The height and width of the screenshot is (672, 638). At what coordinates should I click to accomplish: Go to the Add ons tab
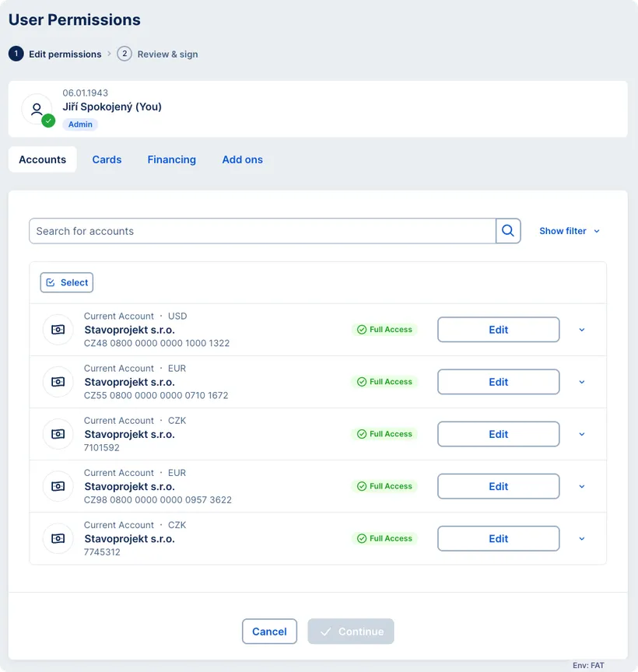[243, 159]
